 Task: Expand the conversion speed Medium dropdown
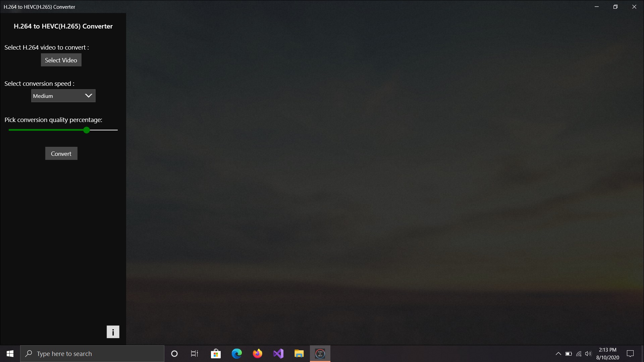63,96
